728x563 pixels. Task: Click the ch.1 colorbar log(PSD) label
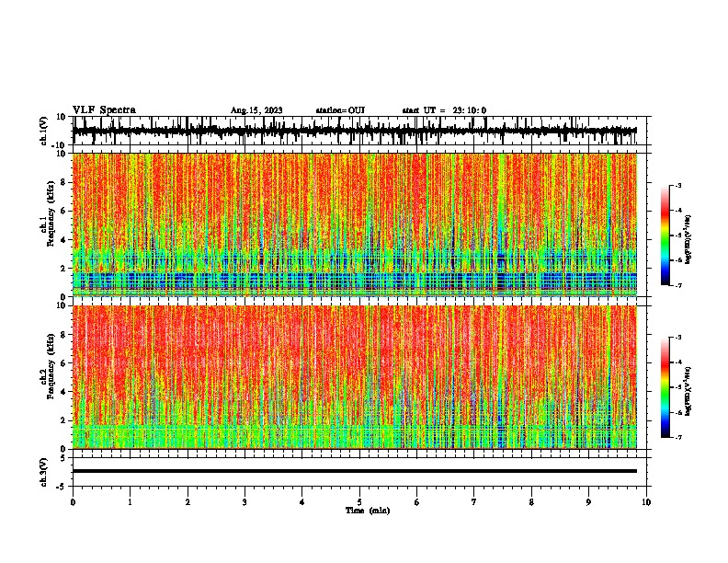point(688,240)
